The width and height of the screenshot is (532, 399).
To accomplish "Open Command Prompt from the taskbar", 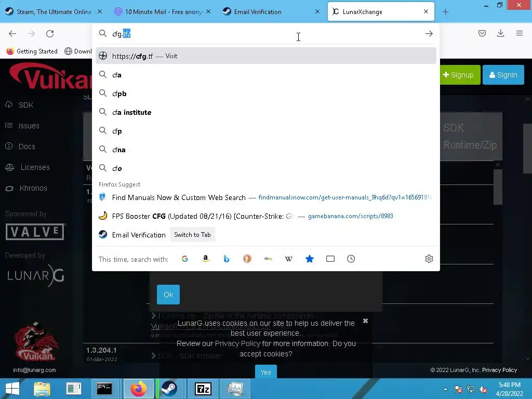I will (x=104, y=389).
